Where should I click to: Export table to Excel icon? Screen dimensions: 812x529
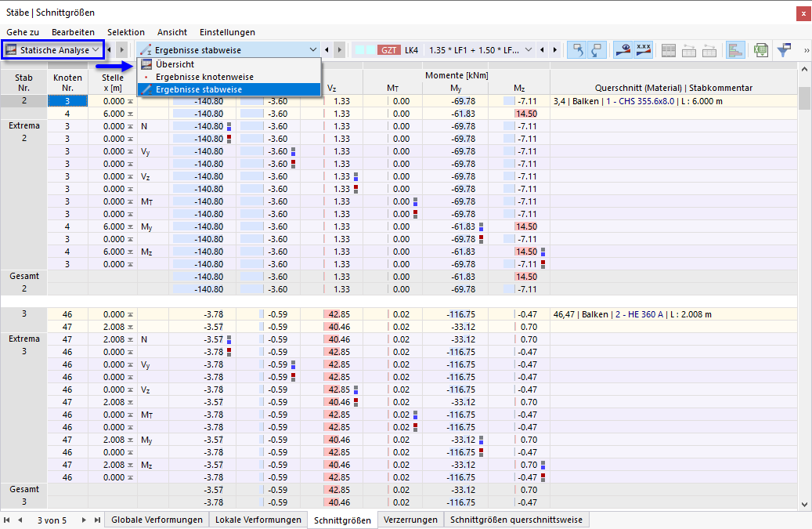[761, 50]
